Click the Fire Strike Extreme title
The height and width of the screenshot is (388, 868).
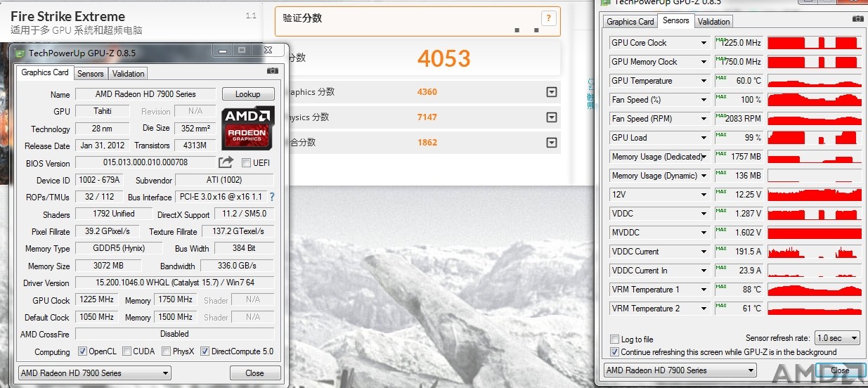pos(67,16)
